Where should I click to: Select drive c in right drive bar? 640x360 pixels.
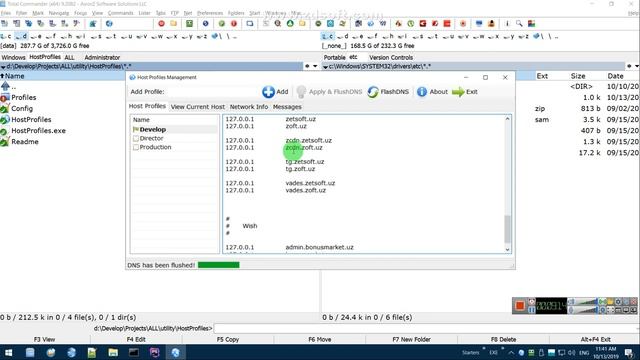point(328,36)
